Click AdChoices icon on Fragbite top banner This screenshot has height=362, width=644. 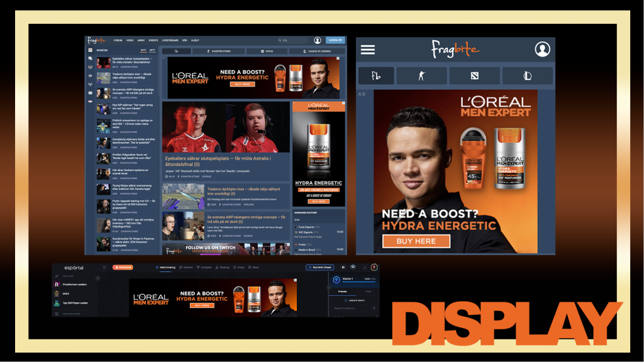338,58
